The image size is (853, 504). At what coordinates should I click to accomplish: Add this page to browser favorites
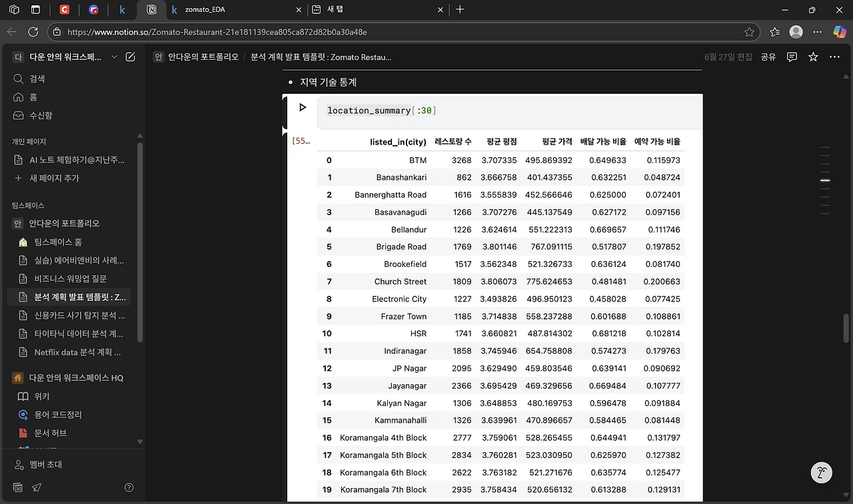(x=749, y=32)
